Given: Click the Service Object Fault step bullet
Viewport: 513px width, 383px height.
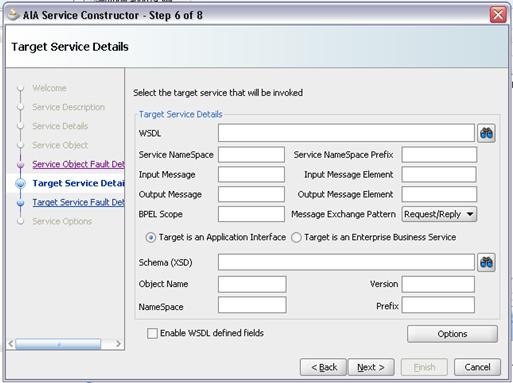Looking at the screenshot, I should point(21,164).
